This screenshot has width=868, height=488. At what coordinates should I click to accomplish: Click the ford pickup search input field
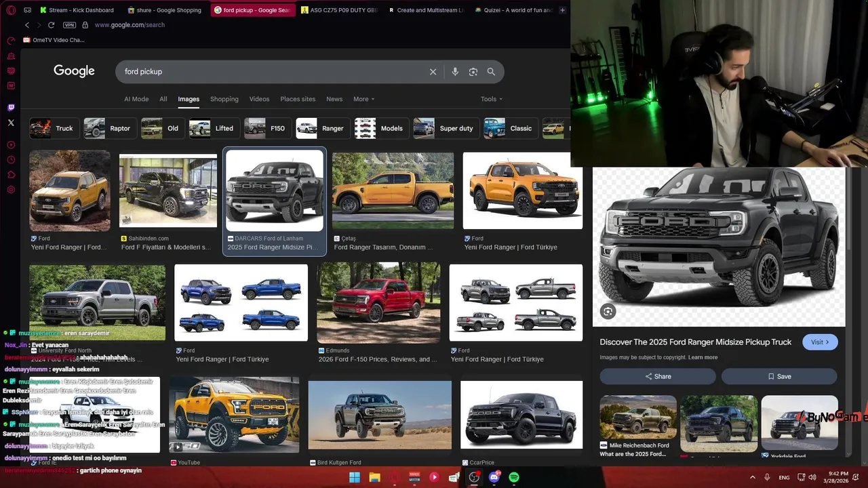tap(271, 72)
